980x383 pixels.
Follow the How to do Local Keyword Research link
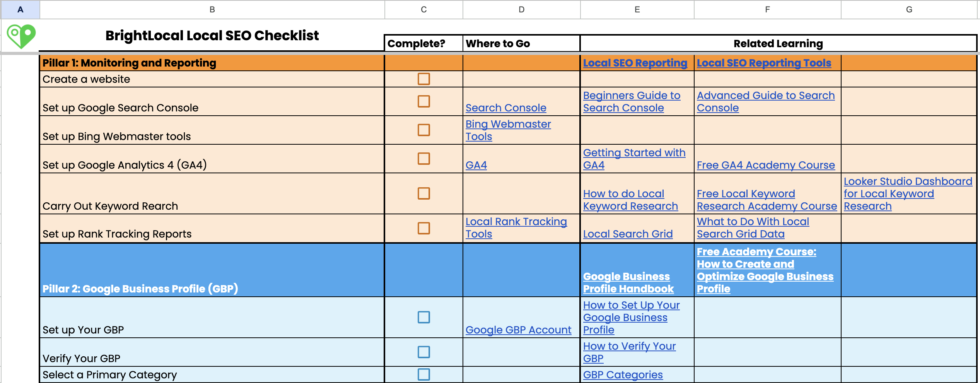pyautogui.click(x=630, y=200)
